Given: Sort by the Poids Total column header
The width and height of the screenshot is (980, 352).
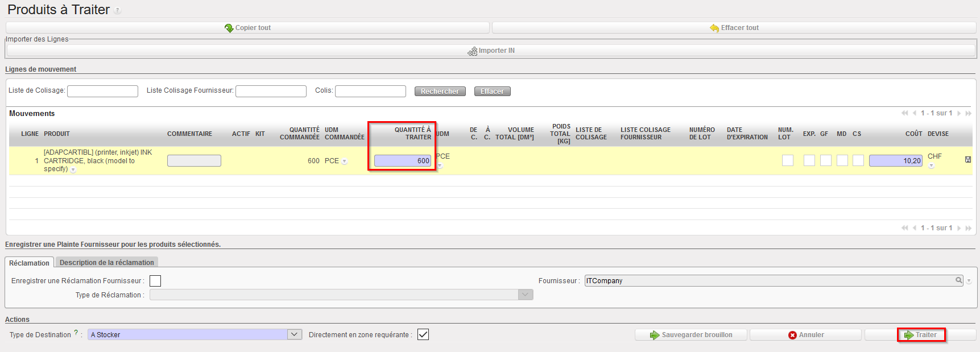Looking at the screenshot, I should click(560, 134).
